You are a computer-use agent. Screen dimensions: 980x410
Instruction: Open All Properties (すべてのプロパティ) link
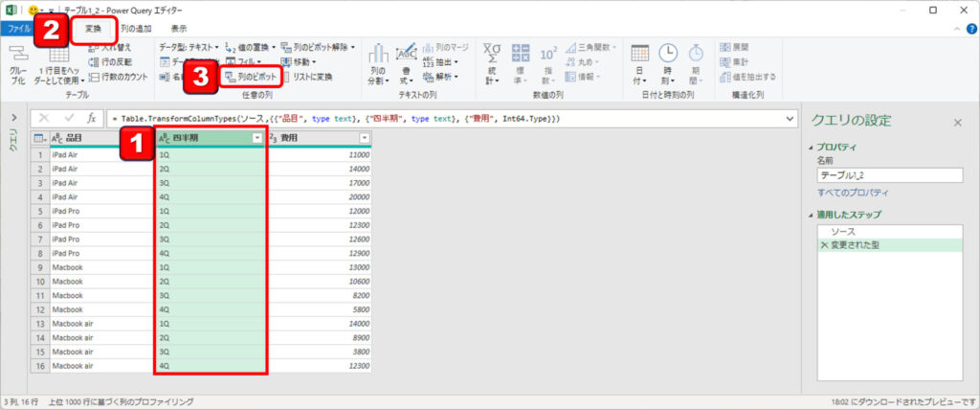click(853, 193)
